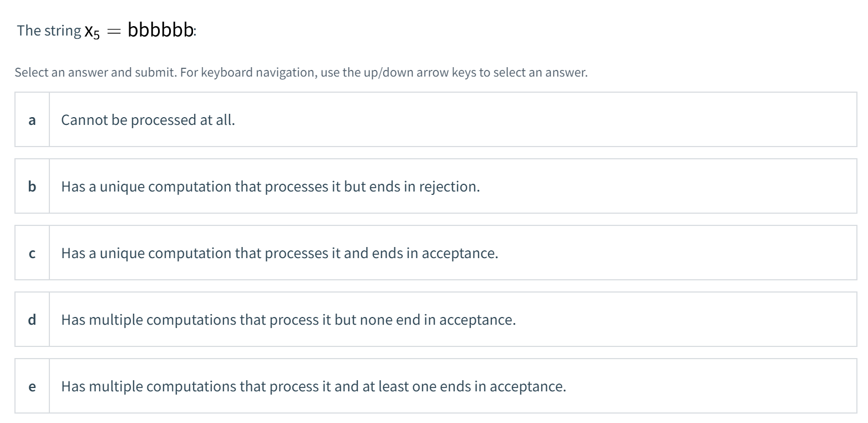
Task: Pick 'unique computation... ends in rejection' text
Action: [270, 187]
